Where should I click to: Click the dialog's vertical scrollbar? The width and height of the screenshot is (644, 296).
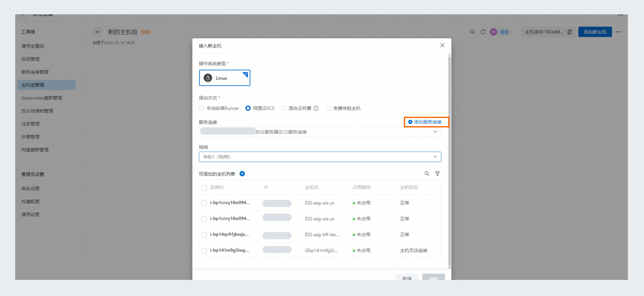[449, 161]
